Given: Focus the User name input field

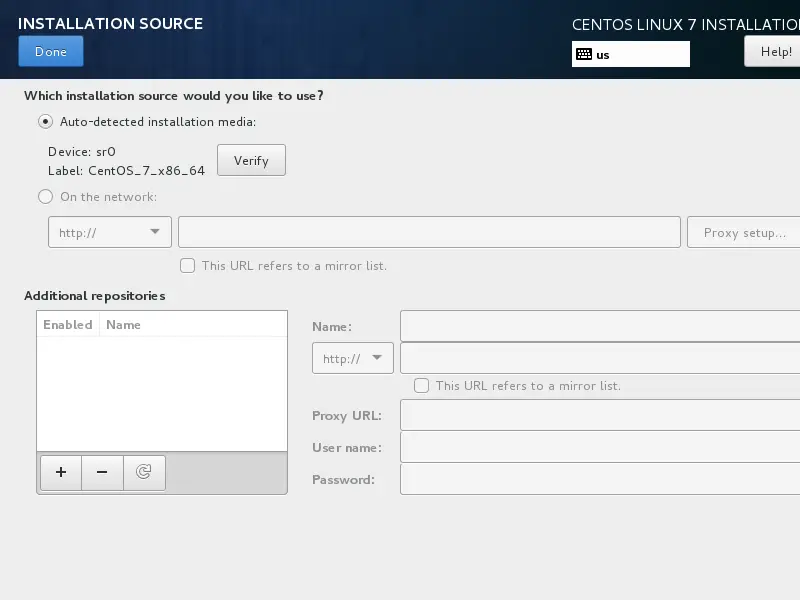Looking at the screenshot, I should point(600,447).
